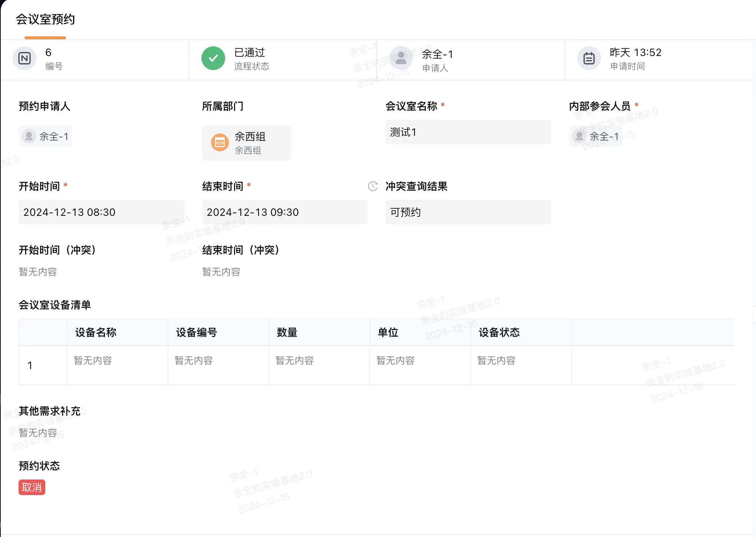Click the number badge icon showing 6
The image size is (756, 537).
click(24, 58)
